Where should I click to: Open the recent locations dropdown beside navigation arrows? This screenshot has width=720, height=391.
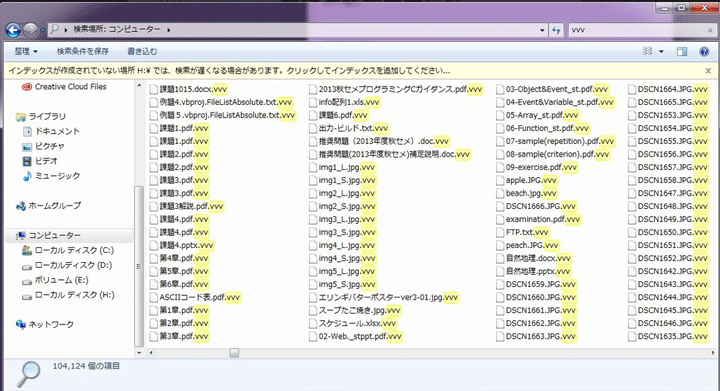pyautogui.click(x=42, y=30)
